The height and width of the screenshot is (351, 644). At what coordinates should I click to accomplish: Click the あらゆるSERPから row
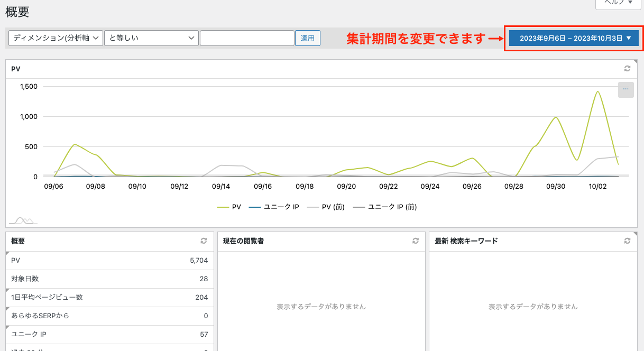[109, 316]
